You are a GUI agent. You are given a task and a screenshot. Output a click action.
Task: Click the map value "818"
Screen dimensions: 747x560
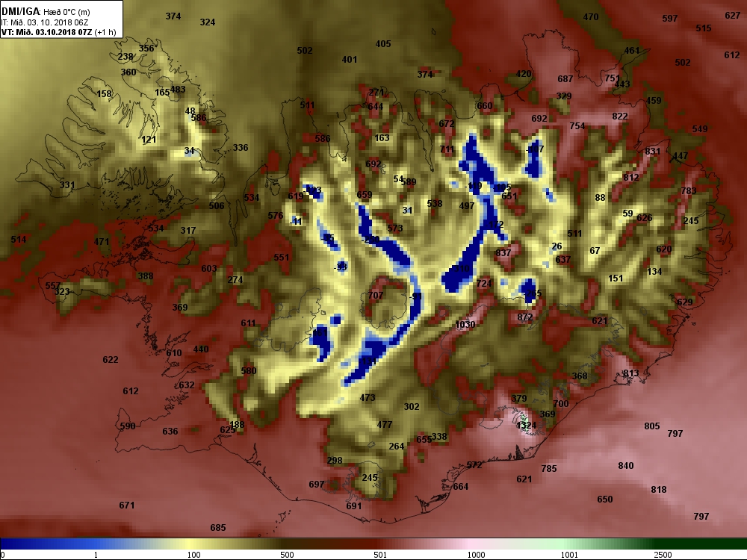pos(658,490)
